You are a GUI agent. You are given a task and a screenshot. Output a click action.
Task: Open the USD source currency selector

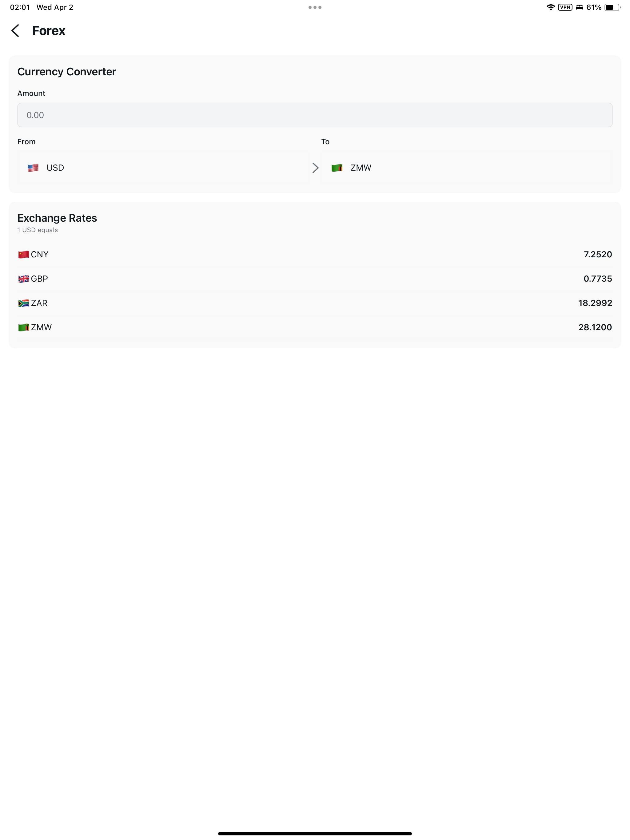pyautogui.click(x=163, y=168)
